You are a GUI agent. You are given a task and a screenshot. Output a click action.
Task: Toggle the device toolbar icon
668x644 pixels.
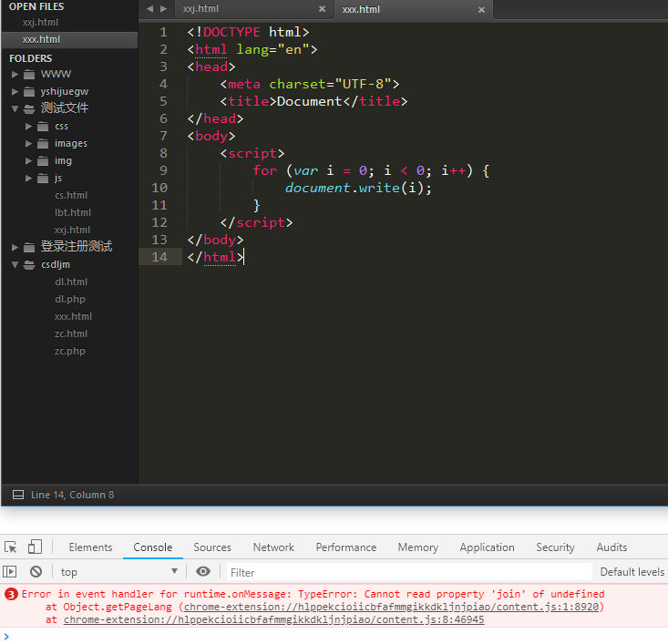coord(35,547)
